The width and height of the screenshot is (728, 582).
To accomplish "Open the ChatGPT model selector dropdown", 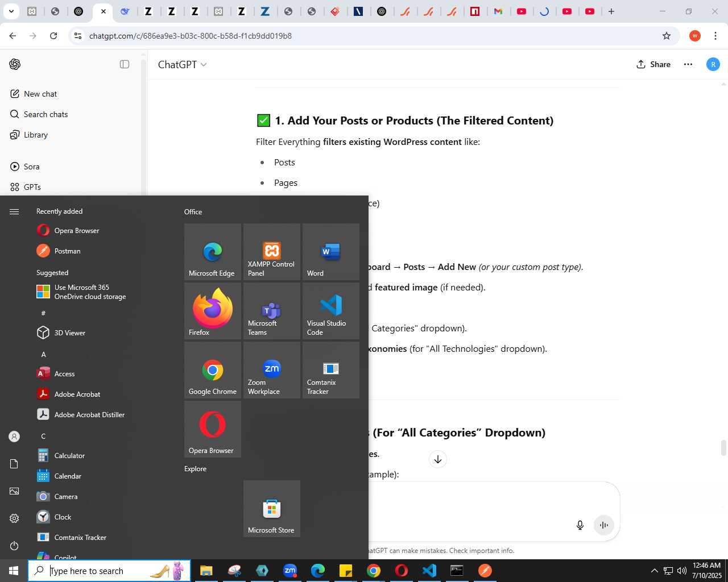I will pyautogui.click(x=182, y=65).
